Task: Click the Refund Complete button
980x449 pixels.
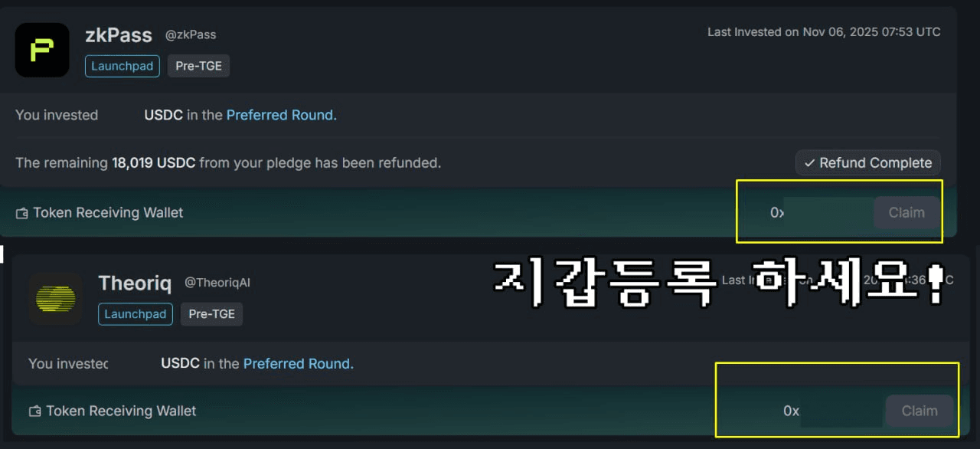Action: [x=867, y=163]
